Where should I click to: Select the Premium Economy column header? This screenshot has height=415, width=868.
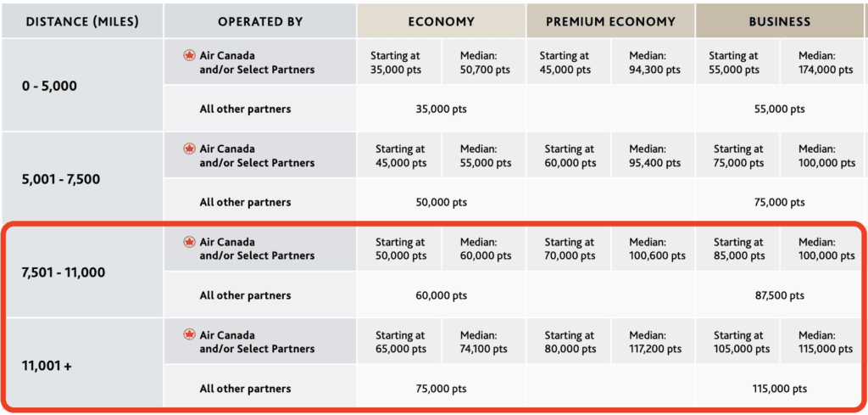point(610,21)
